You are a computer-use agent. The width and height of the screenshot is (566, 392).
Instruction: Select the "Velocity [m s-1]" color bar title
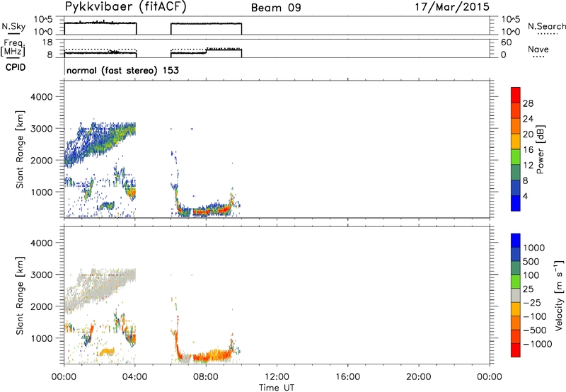coord(559,295)
